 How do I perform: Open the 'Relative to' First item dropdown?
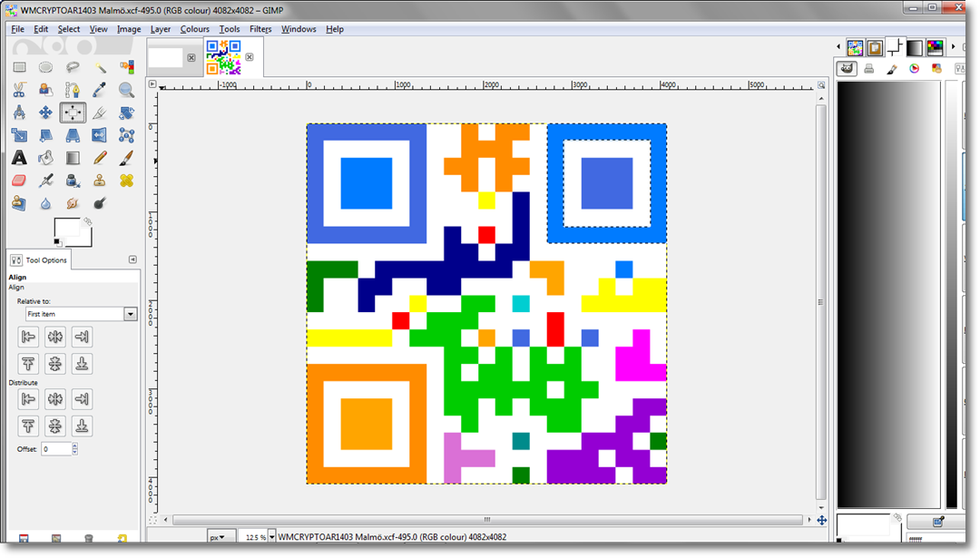(x=81, y=314)
